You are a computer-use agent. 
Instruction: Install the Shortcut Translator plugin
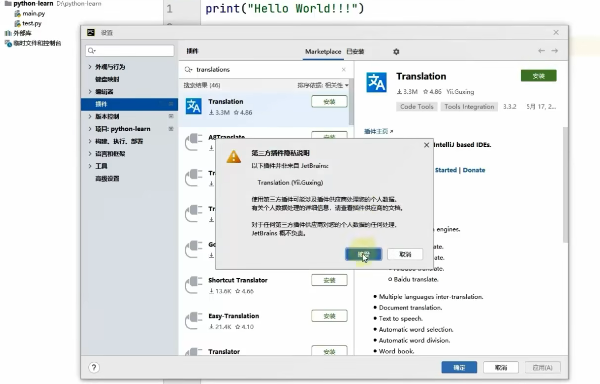coord(329,280)
